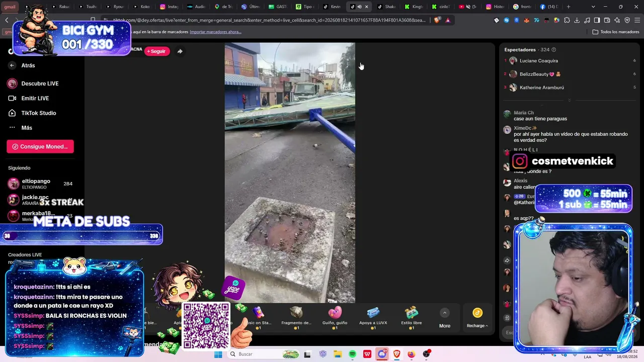Screen dimensions: 644x362
Task: Follow the streamer with Seguir button
Action: coord(157,51)
